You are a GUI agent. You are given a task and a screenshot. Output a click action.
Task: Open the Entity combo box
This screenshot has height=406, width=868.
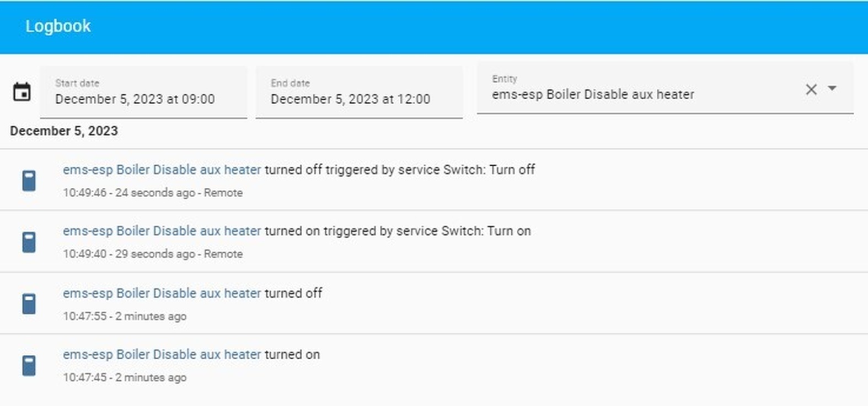(x=665, y=88)
